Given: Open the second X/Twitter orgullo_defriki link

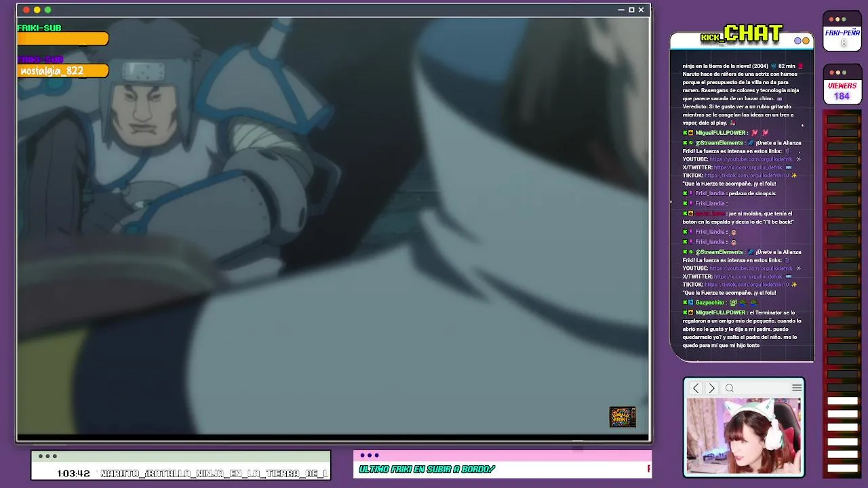Looking at the screenshot, I should pos(749,277).
